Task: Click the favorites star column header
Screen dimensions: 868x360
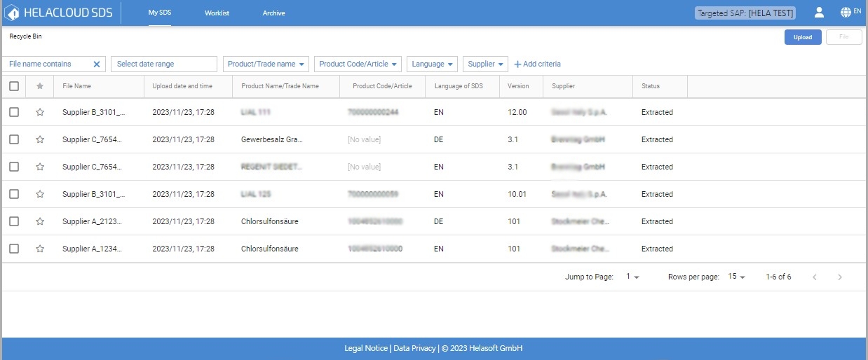Action: 40,86
